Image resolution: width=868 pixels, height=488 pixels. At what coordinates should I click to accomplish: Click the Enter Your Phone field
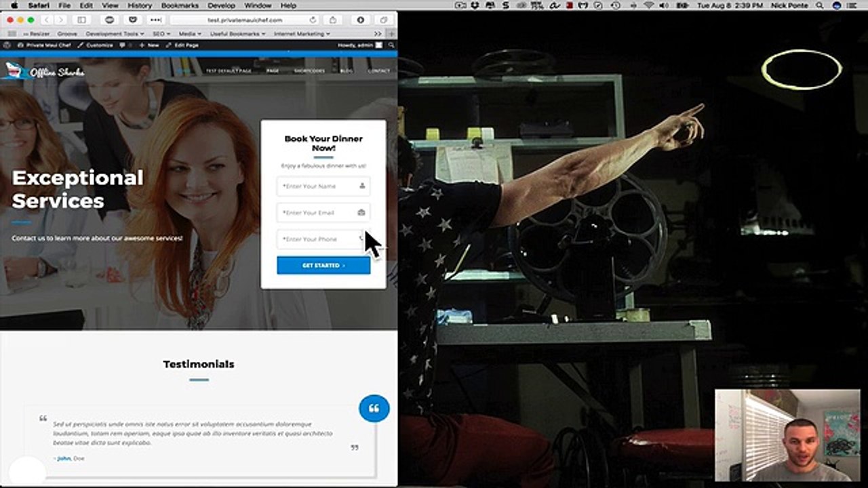pos(323,239)
